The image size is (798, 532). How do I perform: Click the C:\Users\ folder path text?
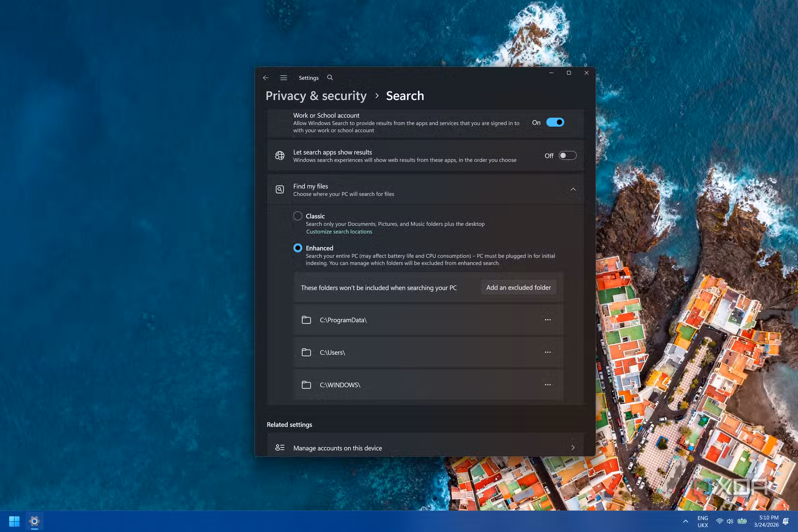332,353
